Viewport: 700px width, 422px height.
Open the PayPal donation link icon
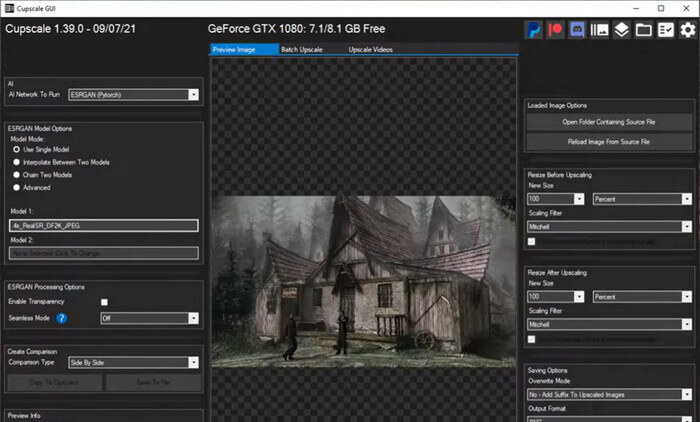click(534, 30)
